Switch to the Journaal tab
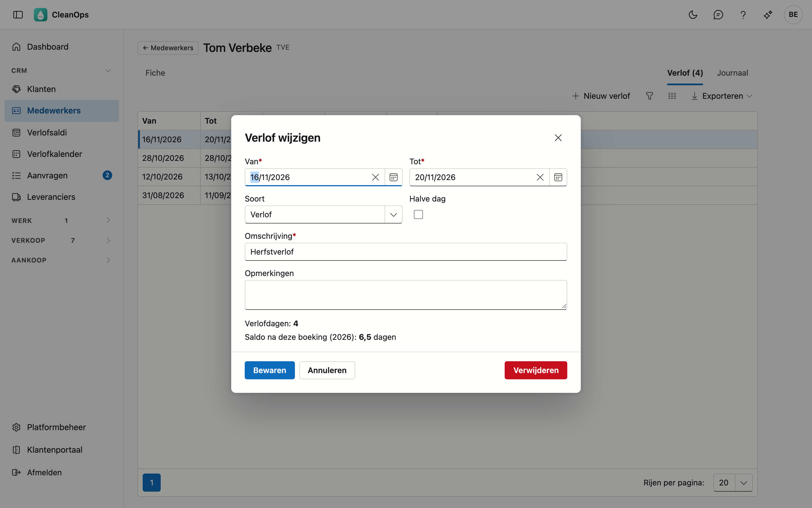812x508 pixels. coord(732,73)
